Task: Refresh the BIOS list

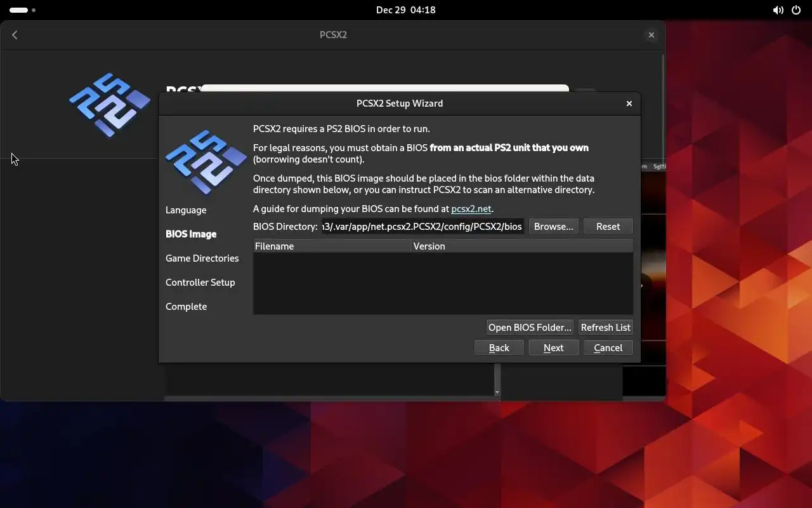Action: point(605,328)
